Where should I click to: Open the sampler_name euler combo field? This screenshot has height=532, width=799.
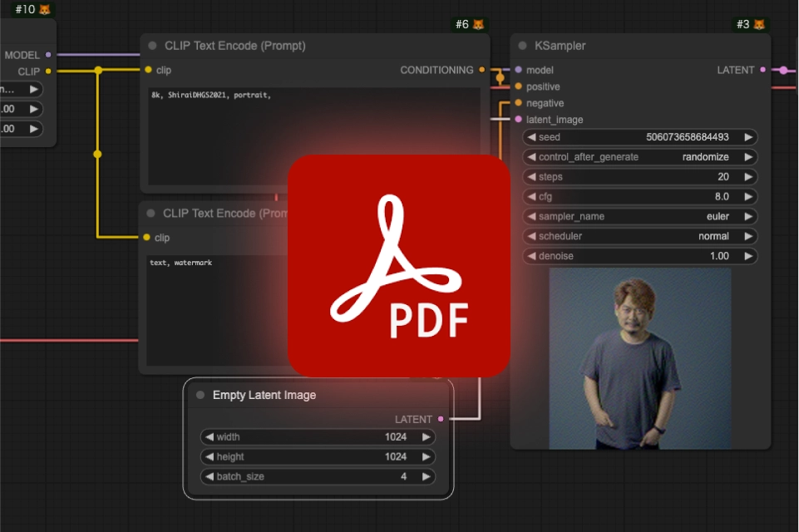639,217
